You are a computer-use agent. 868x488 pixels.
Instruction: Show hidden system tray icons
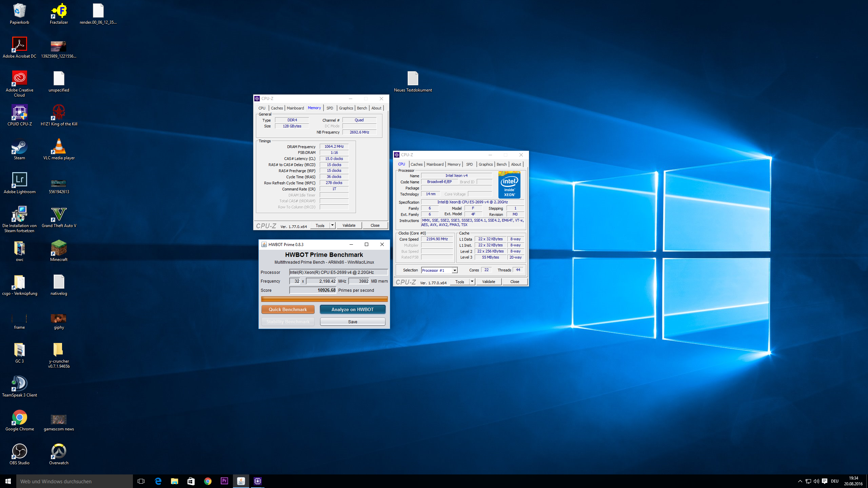[800, 481]
